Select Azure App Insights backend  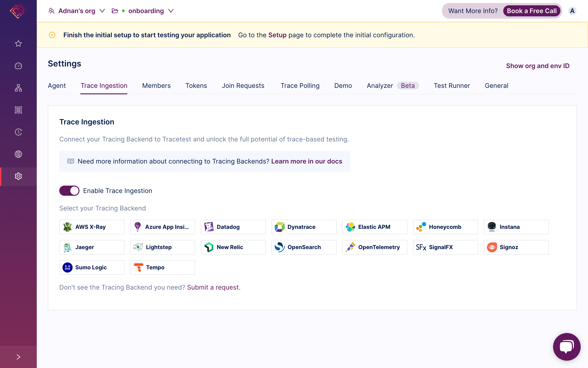click(x=163, y=227)
